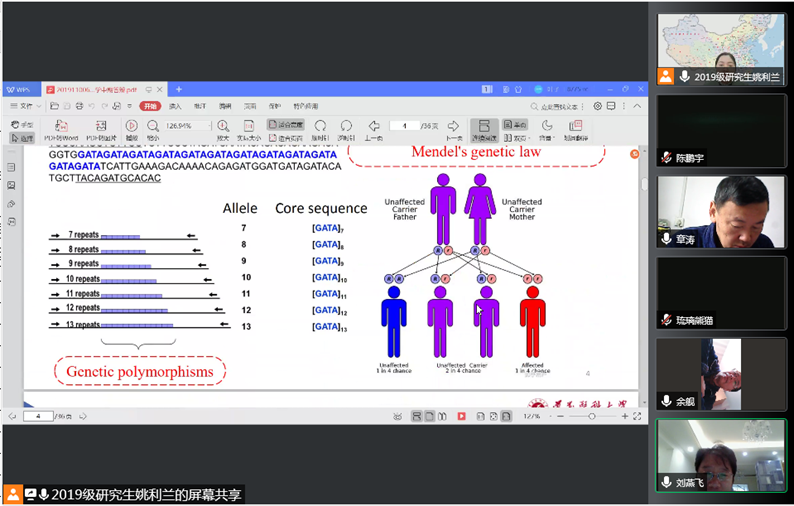This screenshot has width=794, height=506.
Task: Add a new tab with plus button
Action: click(179, 89)
